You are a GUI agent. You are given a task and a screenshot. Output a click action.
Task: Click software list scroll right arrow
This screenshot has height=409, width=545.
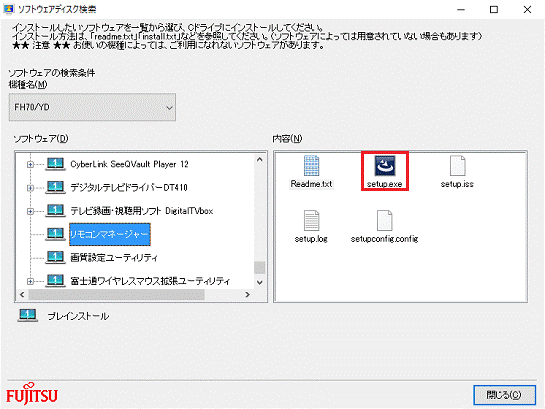pos(247,295)
